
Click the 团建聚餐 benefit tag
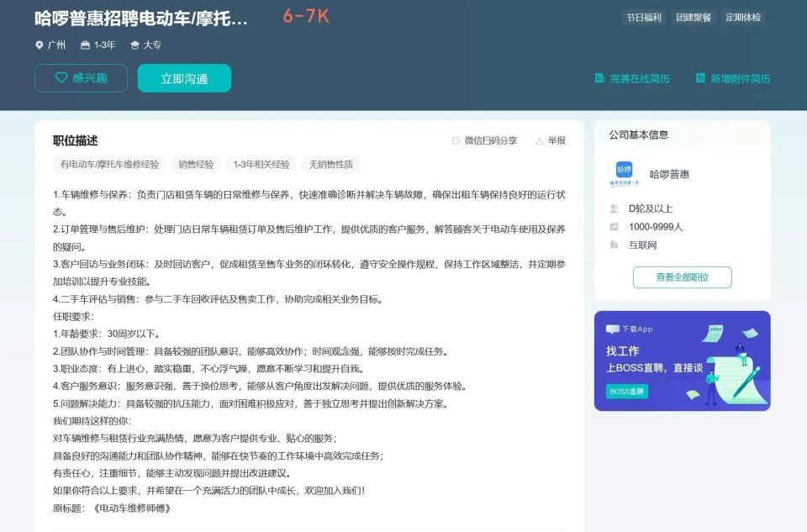pos(693,17)
